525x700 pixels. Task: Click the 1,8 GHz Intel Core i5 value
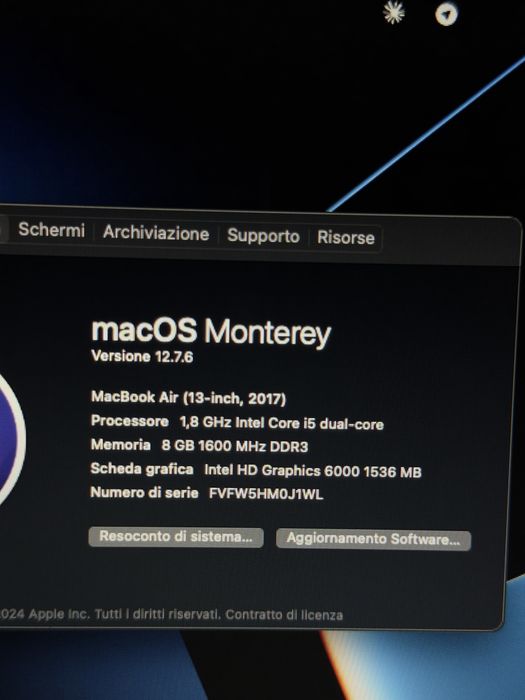(x=282, y=423)
